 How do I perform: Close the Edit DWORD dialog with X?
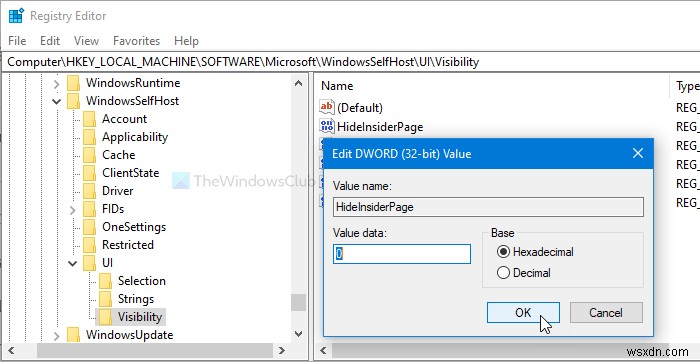638,154
